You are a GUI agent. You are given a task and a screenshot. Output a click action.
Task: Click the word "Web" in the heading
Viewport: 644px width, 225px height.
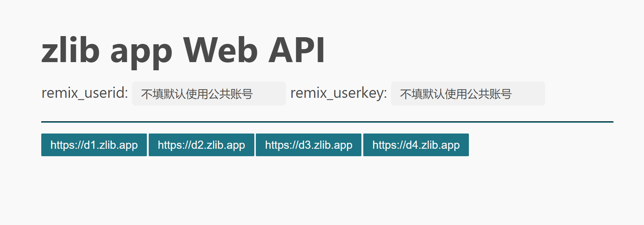pyautogui.click(x=220, y=50)
